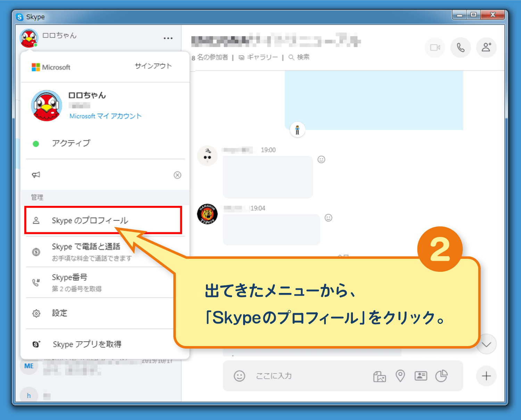Image resolution: width=521 pixels, height=420 pixels.
Task: Share location with the pin icon
Action: (400, 376)
